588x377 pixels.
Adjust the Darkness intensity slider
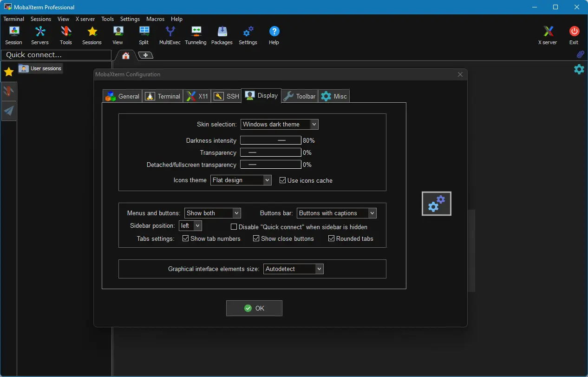tap(271, 140)
